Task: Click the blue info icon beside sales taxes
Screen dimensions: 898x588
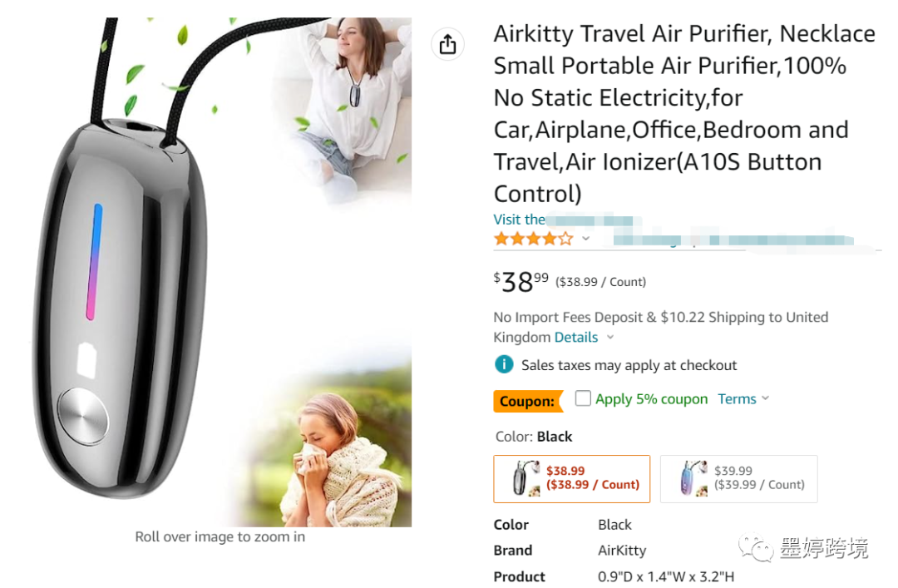Action: (x=503, y=364)
